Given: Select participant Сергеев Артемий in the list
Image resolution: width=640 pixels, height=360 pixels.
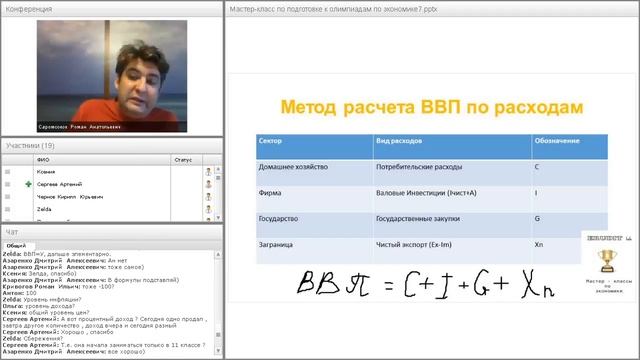Looking at the screenshot, I should point(60,184).
